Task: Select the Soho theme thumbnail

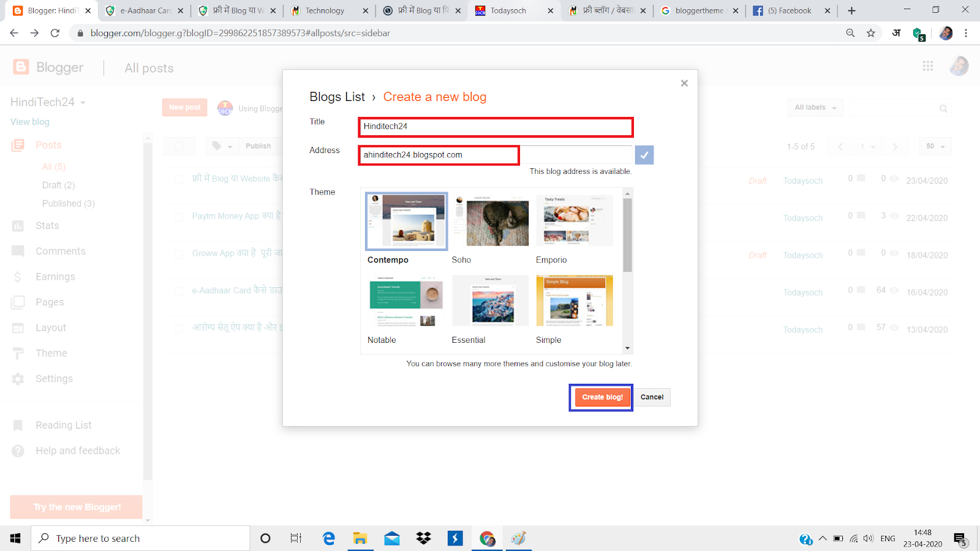Action: (x=491, y=221)
